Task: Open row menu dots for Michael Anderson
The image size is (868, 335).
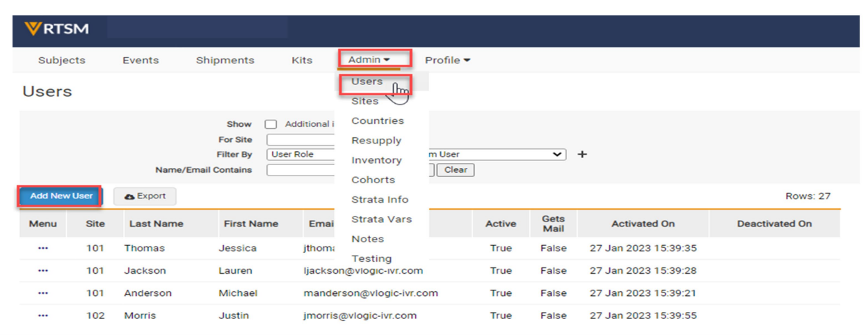Action: 43,293
